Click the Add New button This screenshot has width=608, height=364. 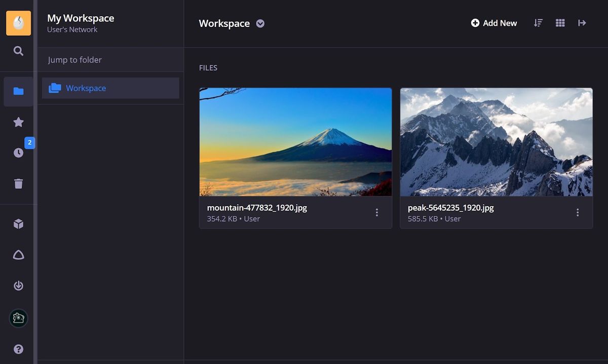pos(494,23)
